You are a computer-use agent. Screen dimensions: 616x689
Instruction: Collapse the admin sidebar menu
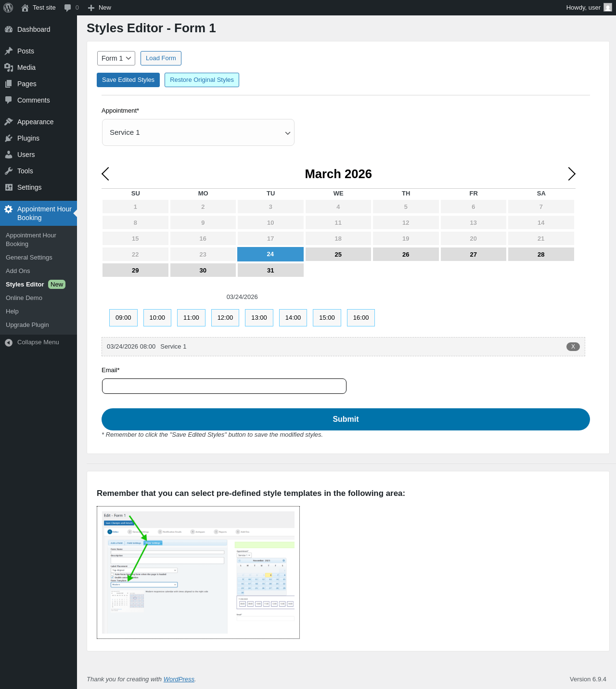click(38, 342)
